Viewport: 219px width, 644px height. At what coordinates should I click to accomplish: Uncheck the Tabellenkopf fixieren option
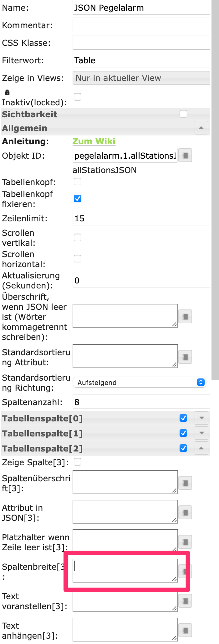pyautogui.click(x=77, y=198)
